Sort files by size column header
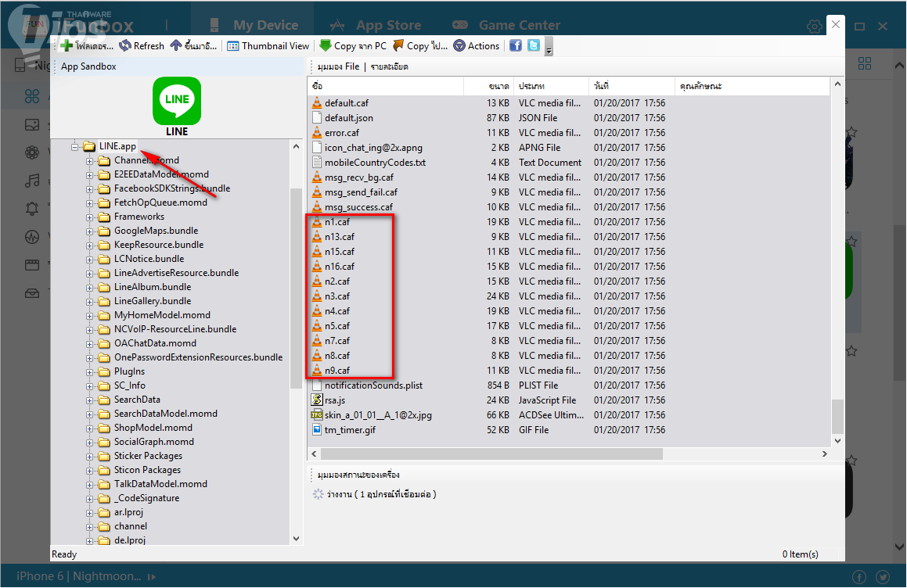907x588 pixels. point(489,86)
